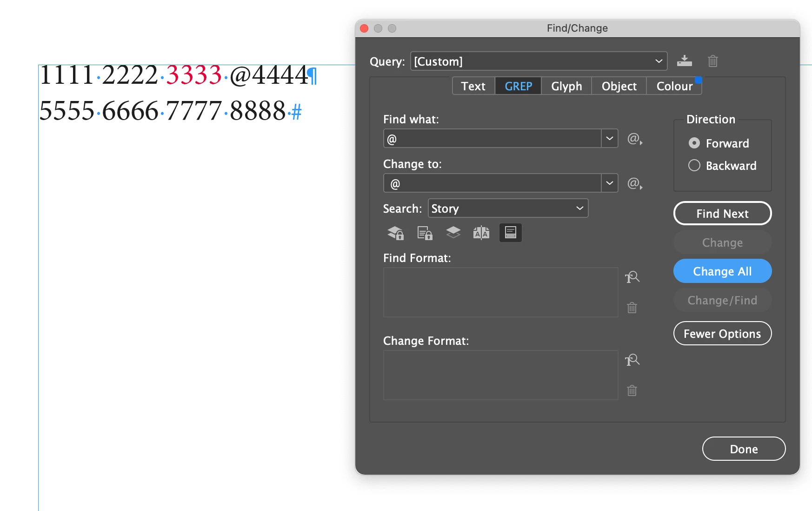Click the greyed-out Change/Find button
812x511 pixels.
coord(722,300)
